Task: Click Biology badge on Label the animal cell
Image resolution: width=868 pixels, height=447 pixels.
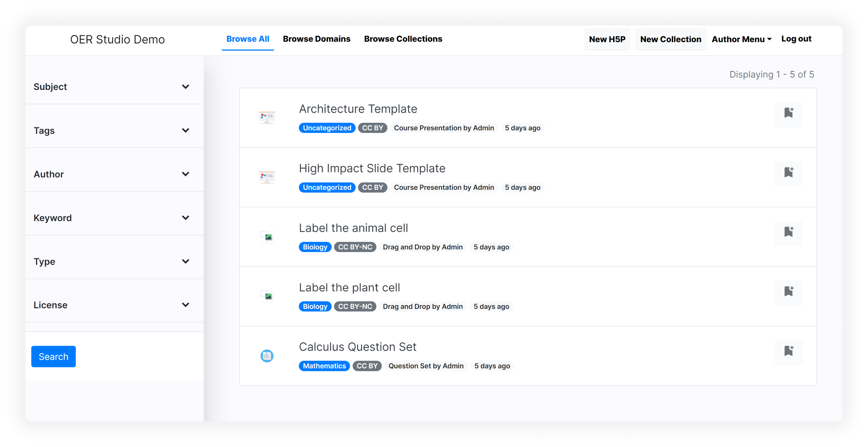Action: [315, 247]
